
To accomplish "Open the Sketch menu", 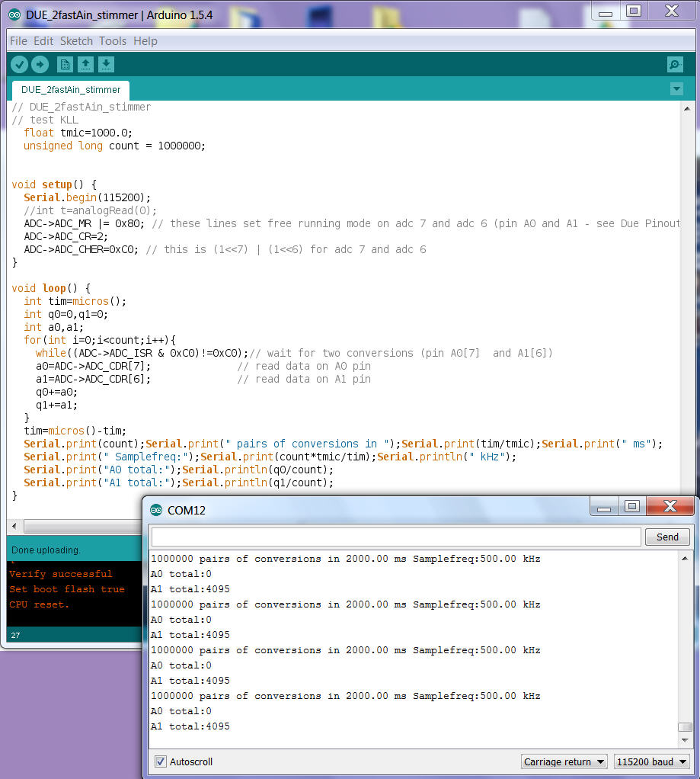I will (76, 41).
